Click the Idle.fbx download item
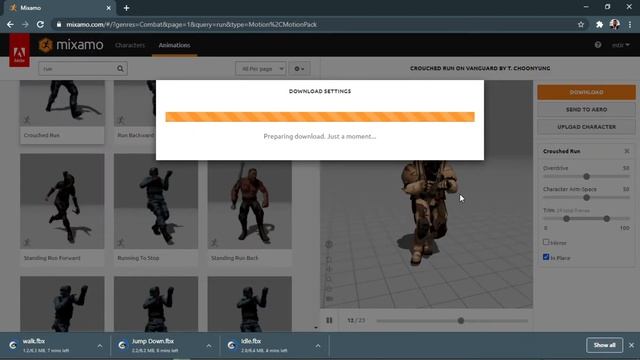 pyautogui.click(x=264, y=345)
